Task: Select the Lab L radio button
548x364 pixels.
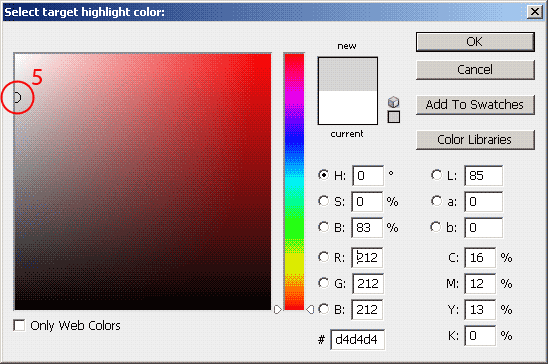Action: pyautogui.click(x=436, y=175)
